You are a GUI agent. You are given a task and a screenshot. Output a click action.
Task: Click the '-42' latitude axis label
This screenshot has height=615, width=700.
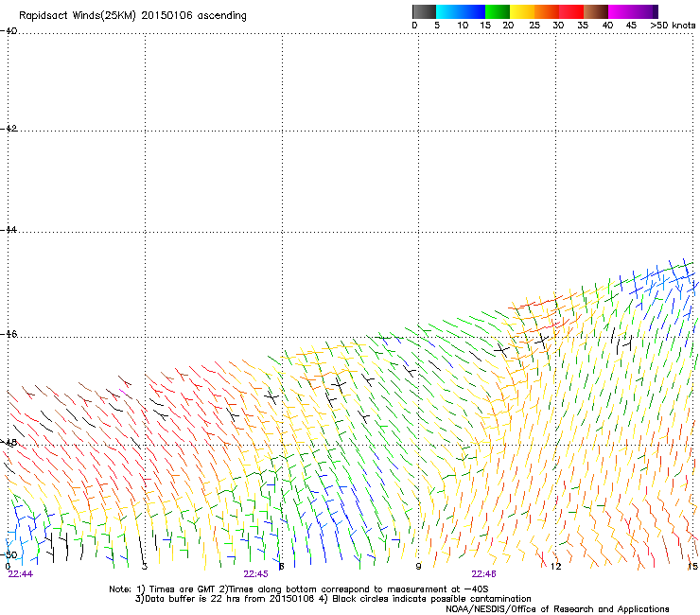(9, 128)
